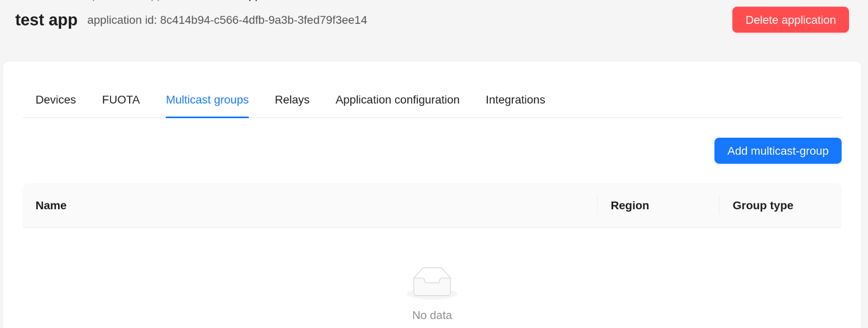Click the divider between Region and Group type
This screenshot has width=868, height=328.
[x=719, y=205]
